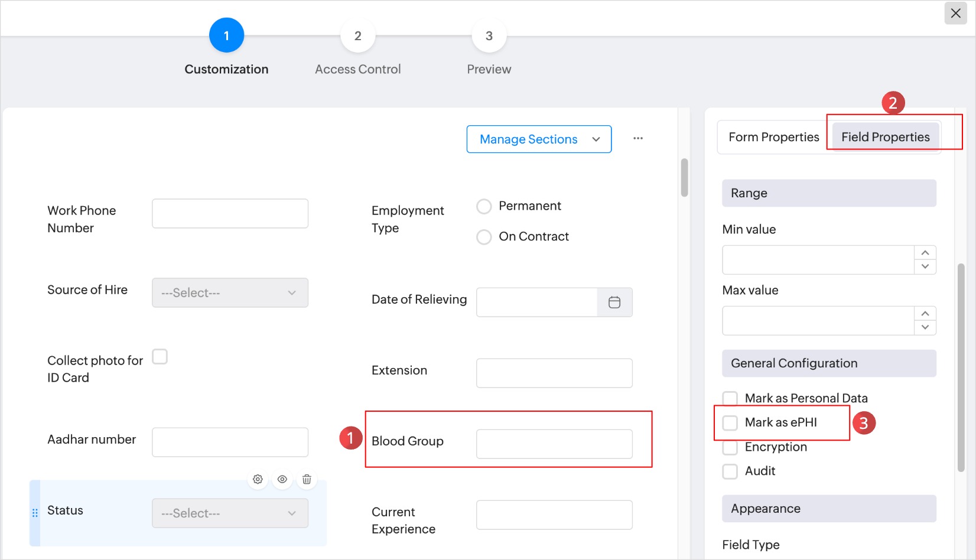
Task: Open calendar picker for Date of Relieving
Action: pos(614,302)
